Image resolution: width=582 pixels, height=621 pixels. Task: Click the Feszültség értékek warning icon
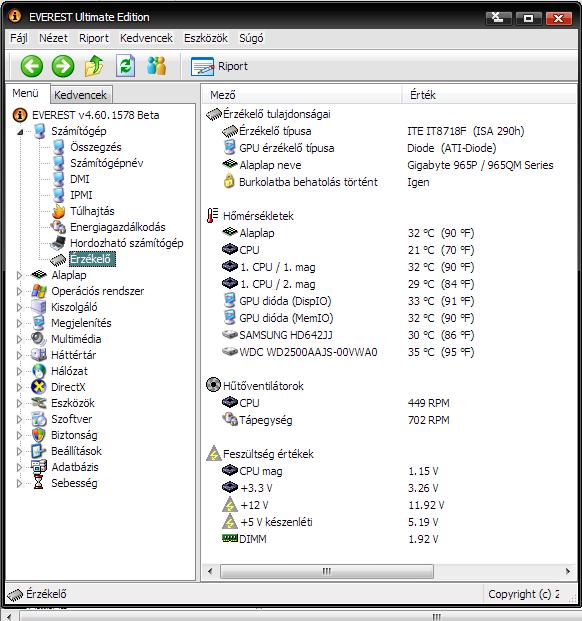(214, 453)
